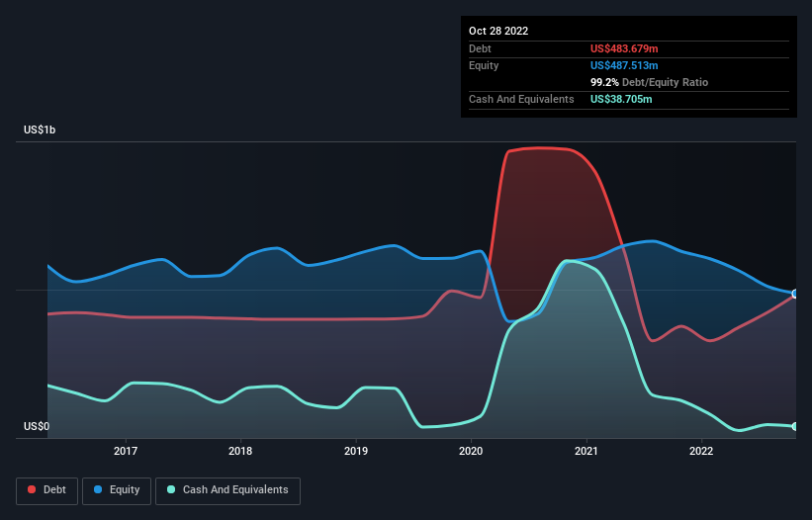Toggle the Equity series legend button
This screenshot has width=812, height=520.
tap(117, 490)
